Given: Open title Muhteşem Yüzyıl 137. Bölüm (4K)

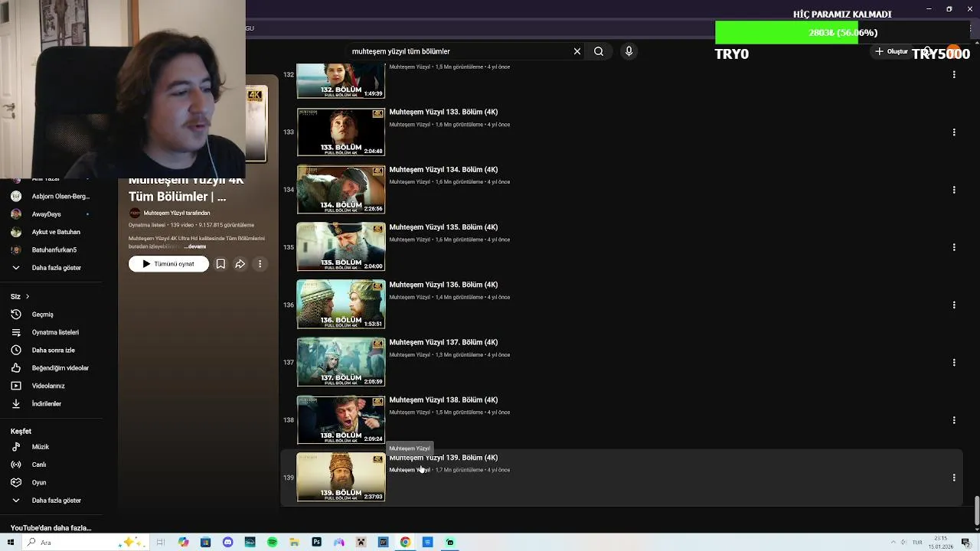Looking at the screenshot, I should tap(443, 342).
